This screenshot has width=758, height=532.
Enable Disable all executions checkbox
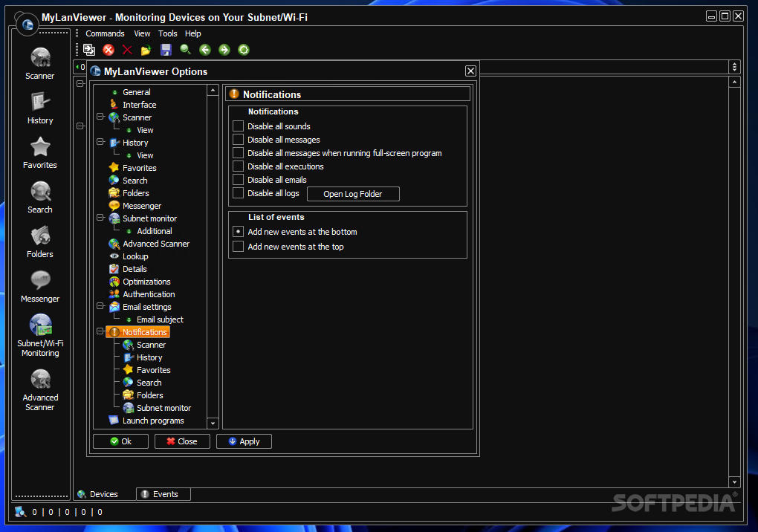pyautogui.click(x=238, y=166)
